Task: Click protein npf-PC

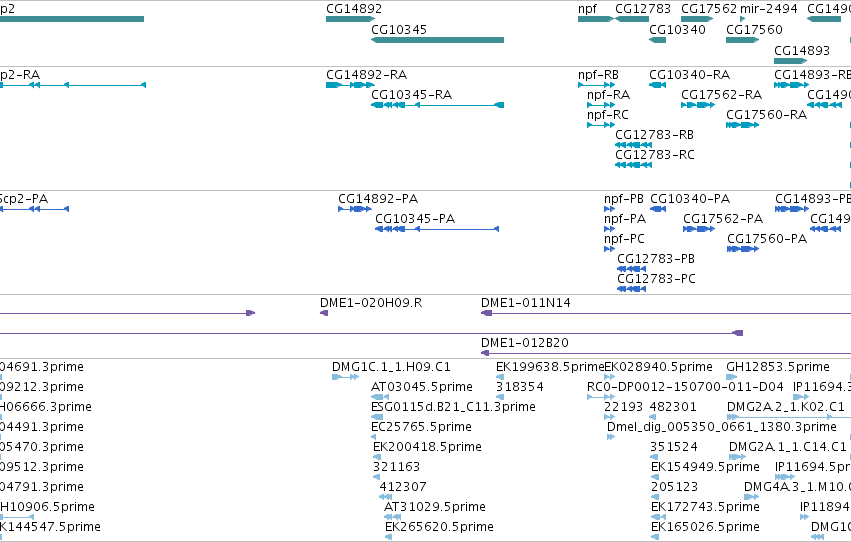Action: 609,249
